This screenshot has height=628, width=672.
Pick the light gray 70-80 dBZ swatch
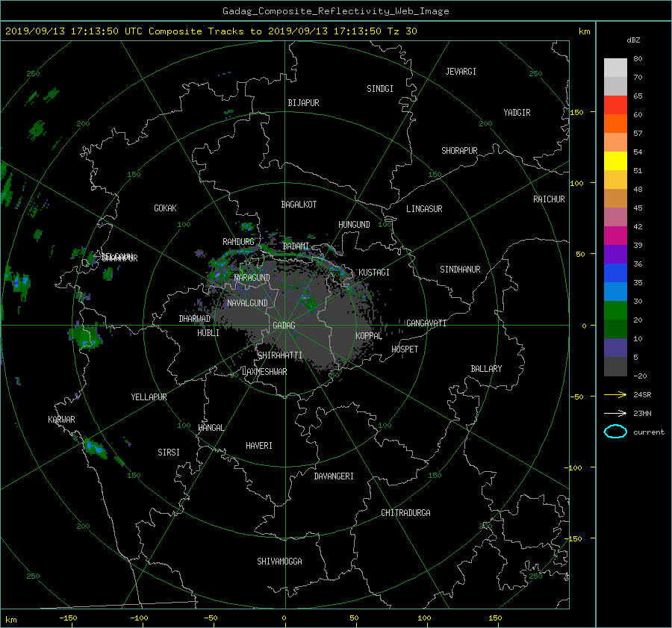[615, 68]
